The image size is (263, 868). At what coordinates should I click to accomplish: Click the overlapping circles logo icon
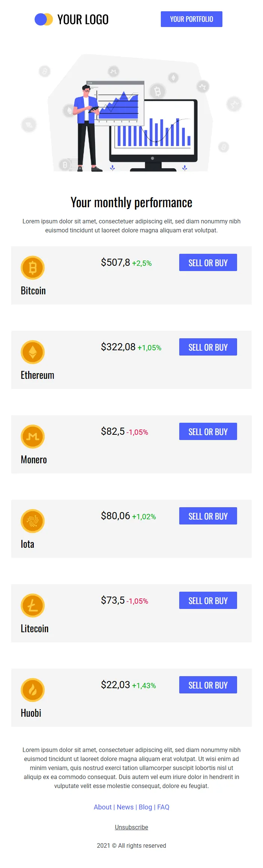(x=44, y=20)
